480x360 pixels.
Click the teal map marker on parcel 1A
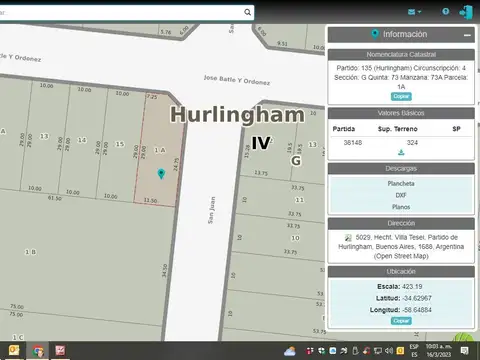point(161,174)
